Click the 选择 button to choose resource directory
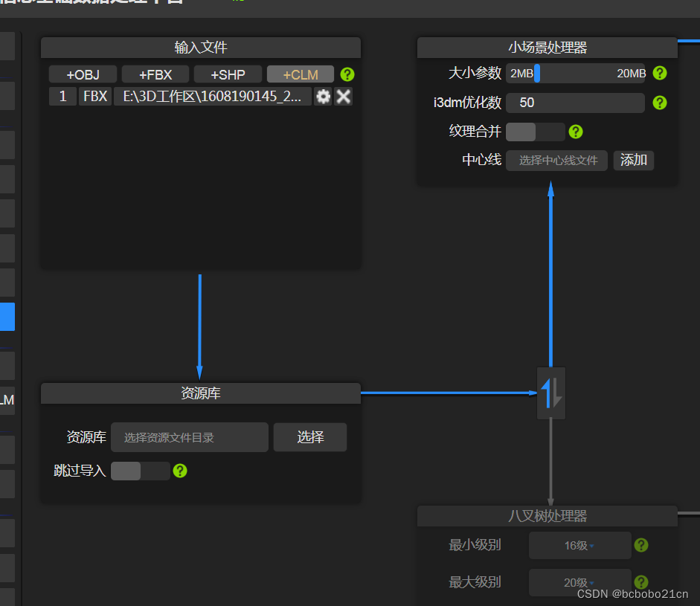The height and width of the screenshot is (606, 700). tap(309, 436)
